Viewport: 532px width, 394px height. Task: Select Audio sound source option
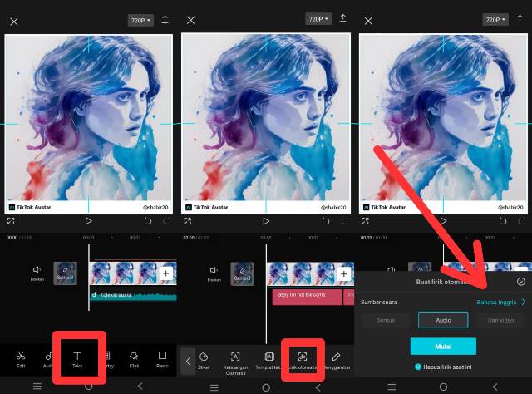click(443, 320)
